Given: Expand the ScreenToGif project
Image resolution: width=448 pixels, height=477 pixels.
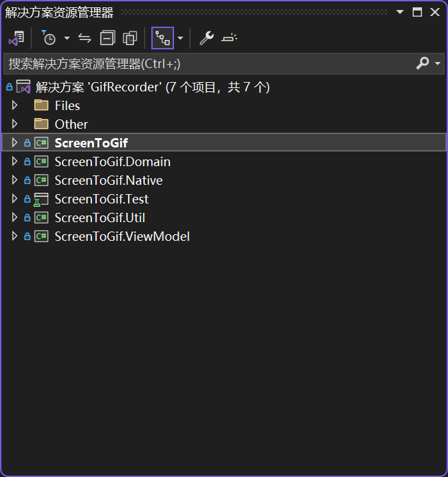Looking at the screenshot, I should pyautogui.click(x=14, y=142).
